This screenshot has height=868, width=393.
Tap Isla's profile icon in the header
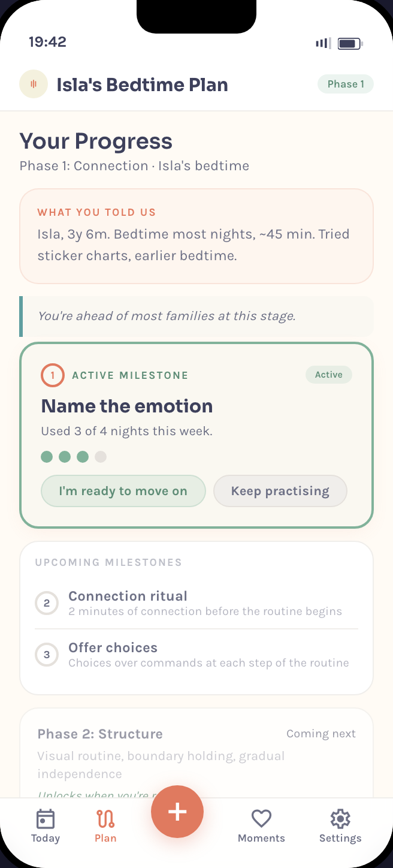(34, 84)
